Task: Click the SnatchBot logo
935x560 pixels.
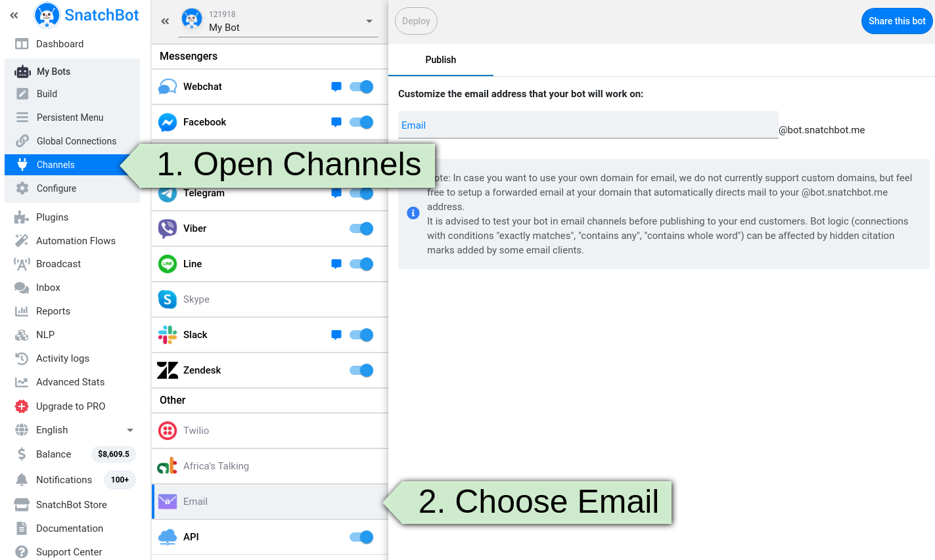Action: point(87,15)
